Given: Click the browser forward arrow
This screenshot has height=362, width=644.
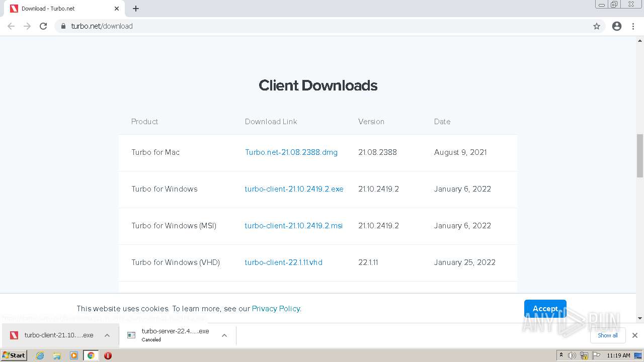Looking at the screenshot, I should pyautogui.click(x=27, y=26).
